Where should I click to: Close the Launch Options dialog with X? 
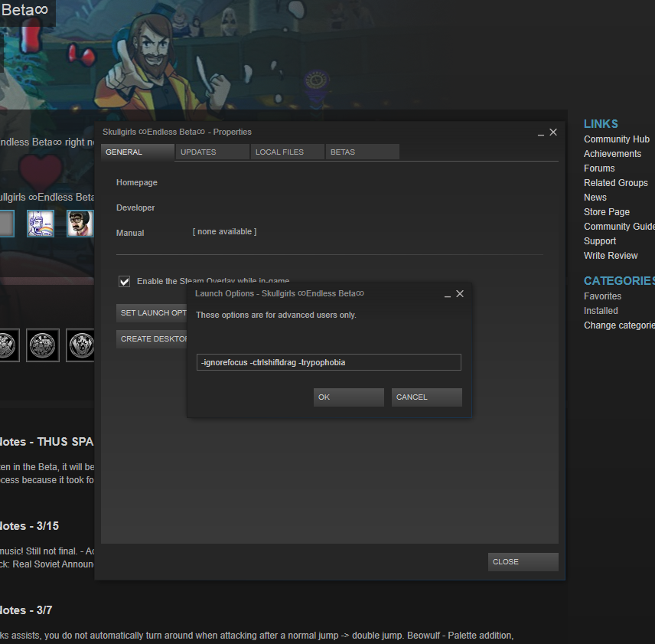click(x=460, y=293)
